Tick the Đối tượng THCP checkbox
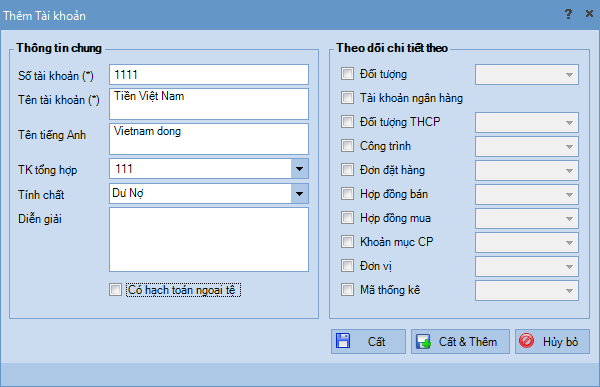This screenshot has height=387, width=600. click(x=347, y=122)
